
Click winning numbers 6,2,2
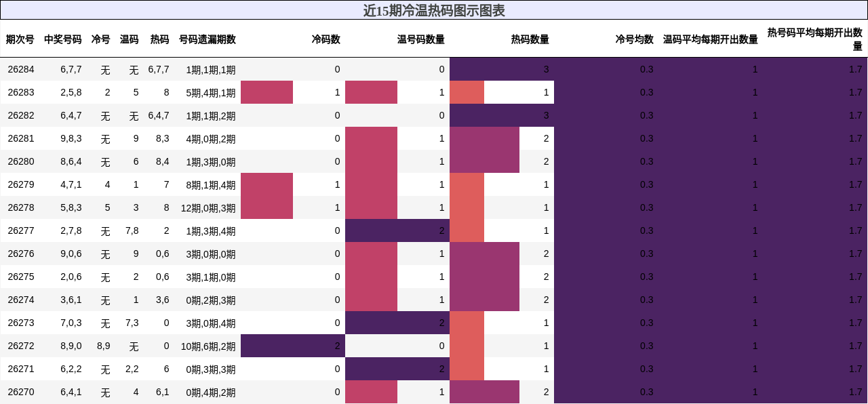(71, 369)
